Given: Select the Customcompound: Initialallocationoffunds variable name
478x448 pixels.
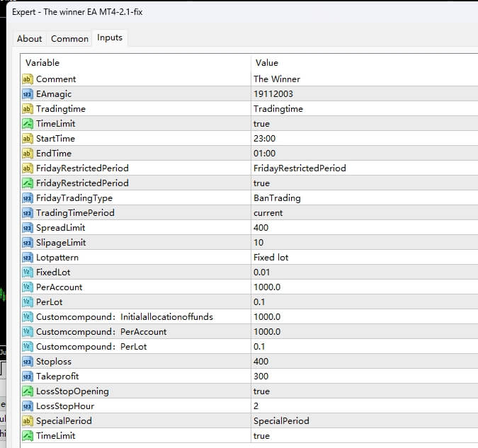Looking at the screenshot, I should pyautogui.click(x=125, y=317).
